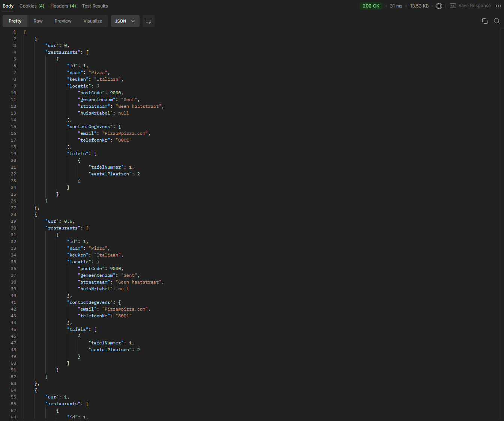Click "tafelNummer" key on line 21
The width and height of the screenshot is (504, 421).
pos(106,167)
